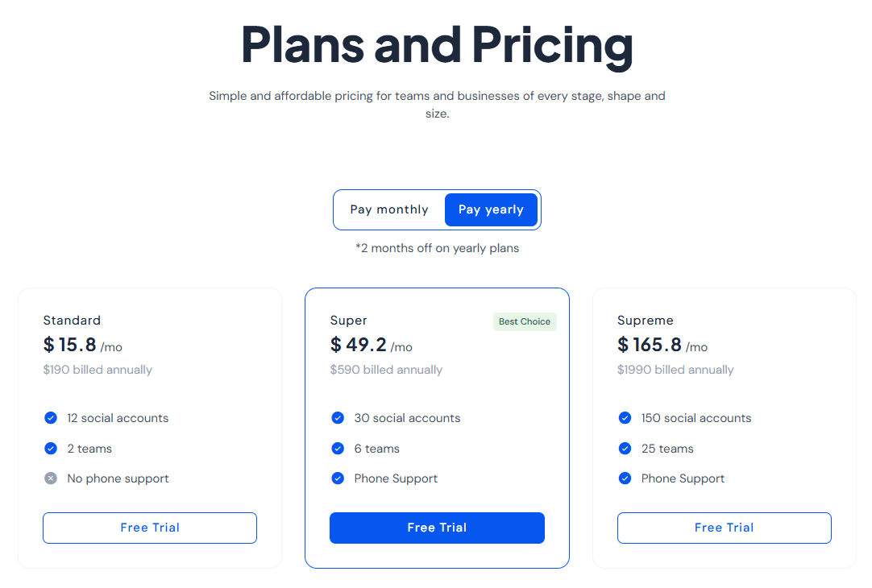This screenshot has width=872, height=588.
Task: Click the checkmark next to Super's "Phone Support"
Action: (x=338, y=478)
